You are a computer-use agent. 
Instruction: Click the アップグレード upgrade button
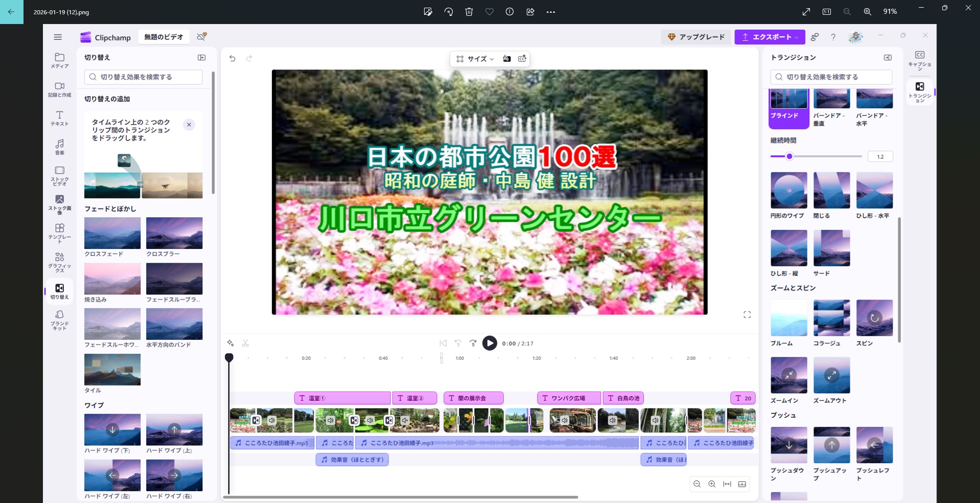point(696,37)
